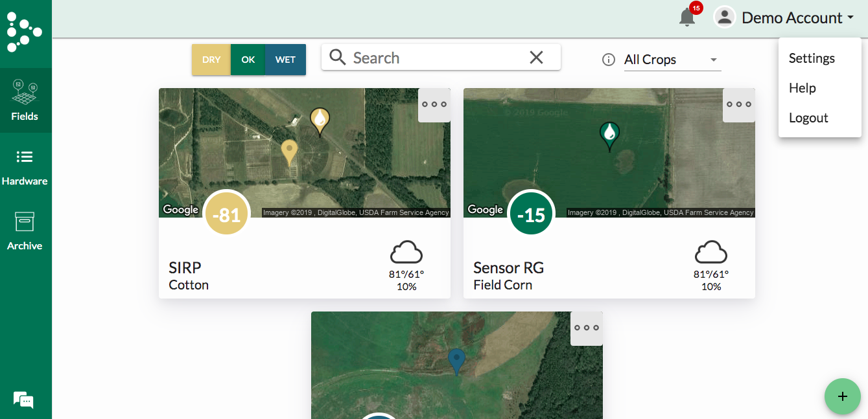868x419 pixels.
Task: Toggle the OK filter
Action: tap(248, 60)
